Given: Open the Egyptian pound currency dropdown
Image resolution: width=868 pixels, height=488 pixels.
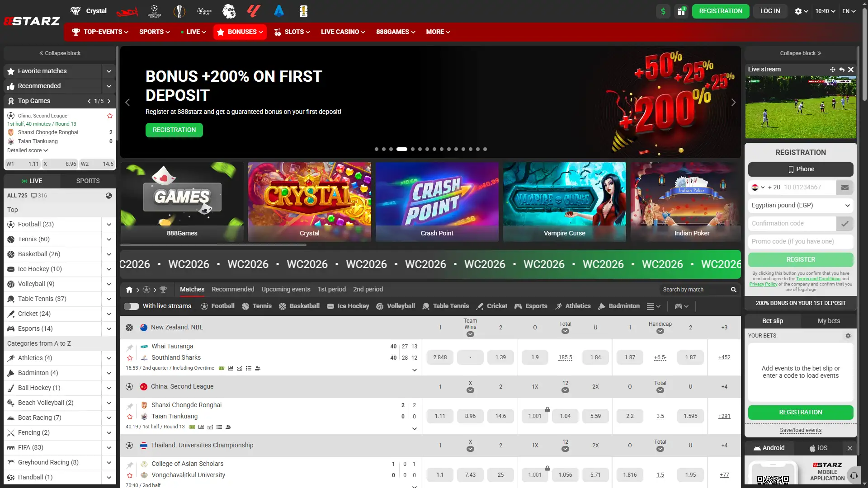Looking at the screenshot, I should (x=801, y=206).
